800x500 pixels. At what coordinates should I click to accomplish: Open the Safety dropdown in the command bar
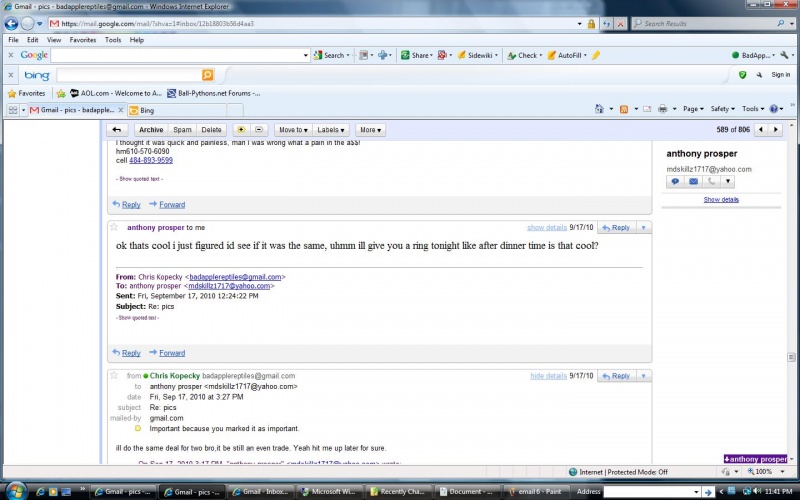tap(722, 109)
